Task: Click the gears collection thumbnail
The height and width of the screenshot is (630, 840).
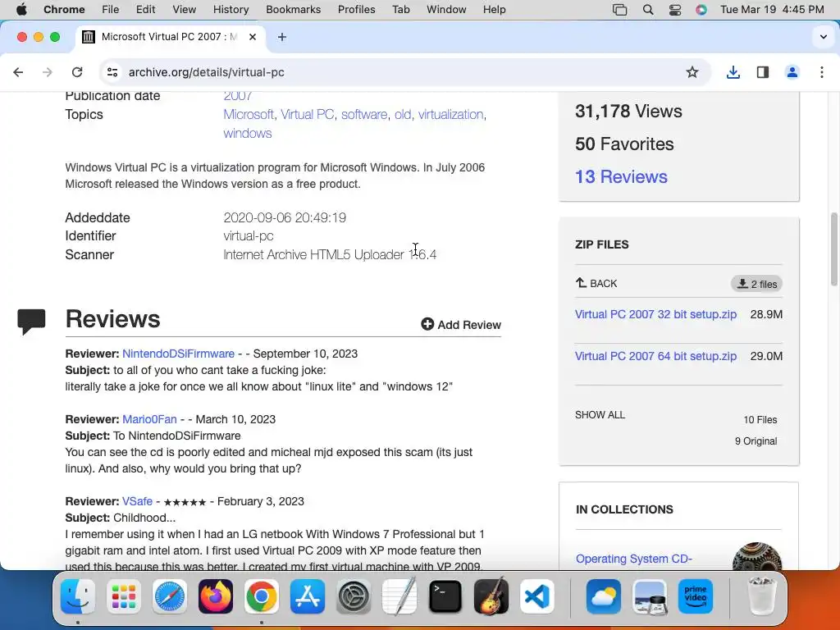Action: pos(757,556)
